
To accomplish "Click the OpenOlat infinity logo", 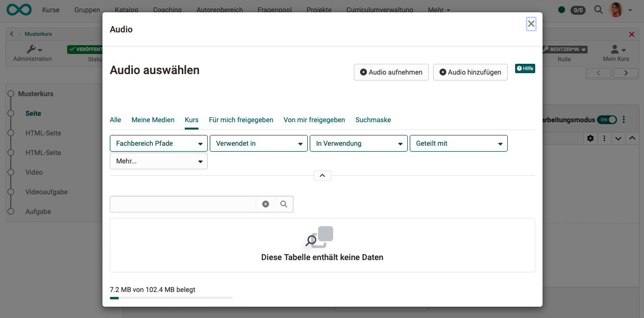I will click(x=18, y=10).
